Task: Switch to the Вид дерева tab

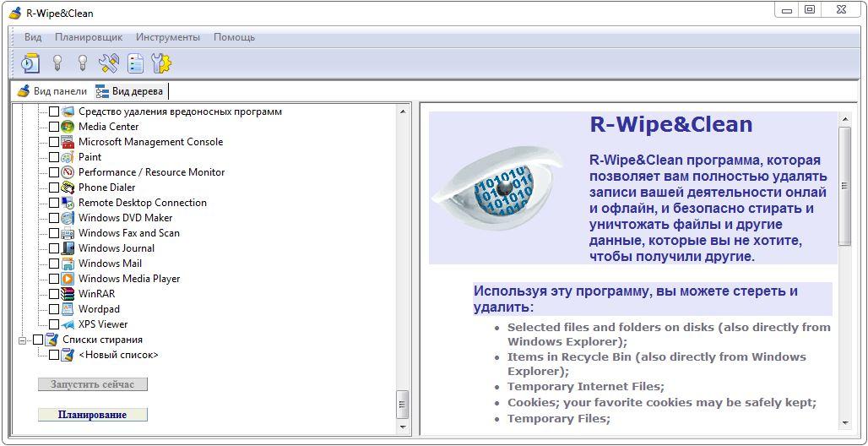Action: point(130,91)
